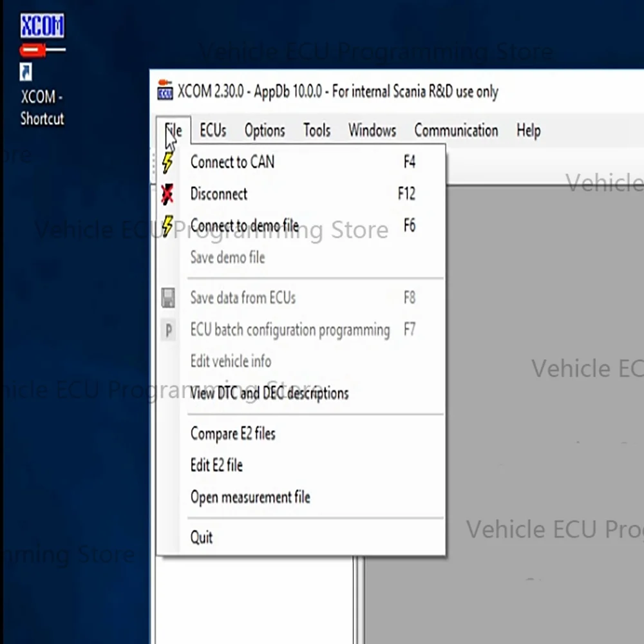Click the XCOM title bar app icon

coord(165,90)
